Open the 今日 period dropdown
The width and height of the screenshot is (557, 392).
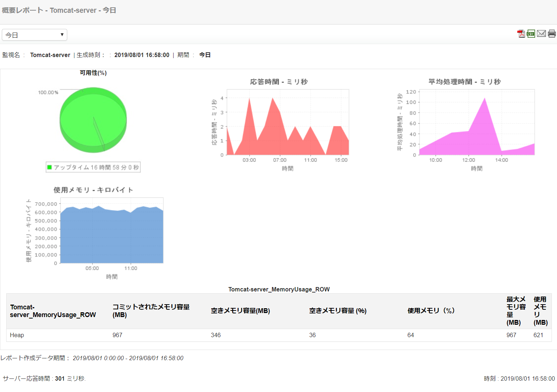coord(34,35)
